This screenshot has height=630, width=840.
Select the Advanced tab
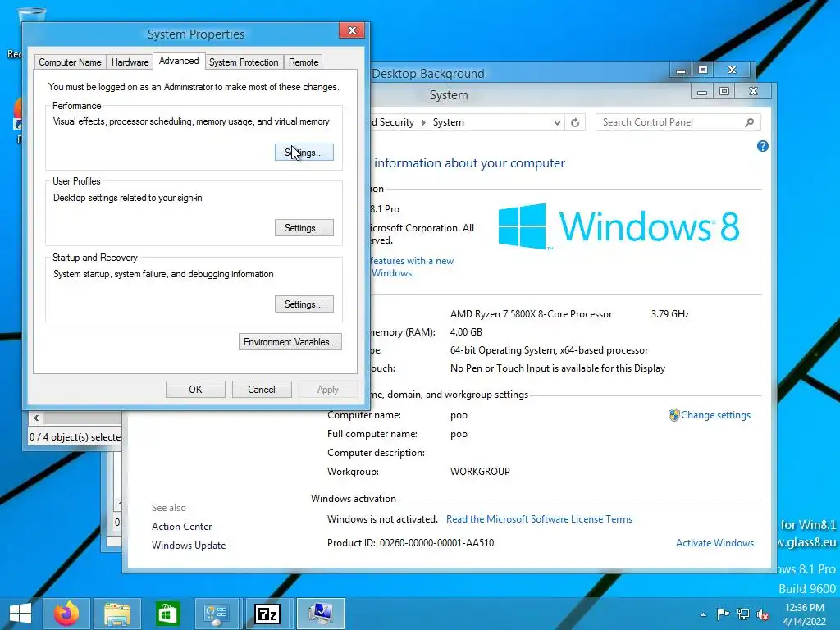[179, 61]
